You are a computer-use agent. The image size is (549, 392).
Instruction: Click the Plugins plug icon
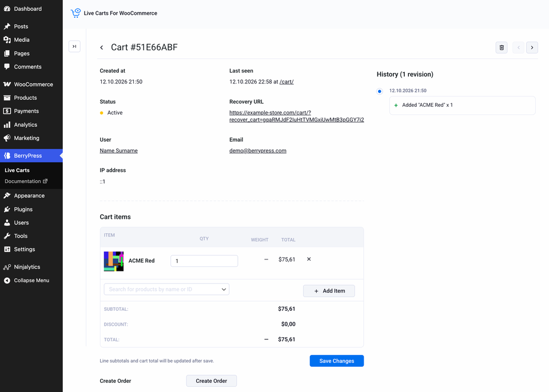[7, 209]
